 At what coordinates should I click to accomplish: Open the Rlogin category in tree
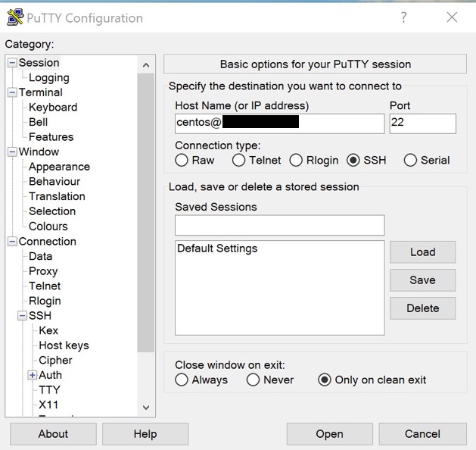click(x=45, y=301)
